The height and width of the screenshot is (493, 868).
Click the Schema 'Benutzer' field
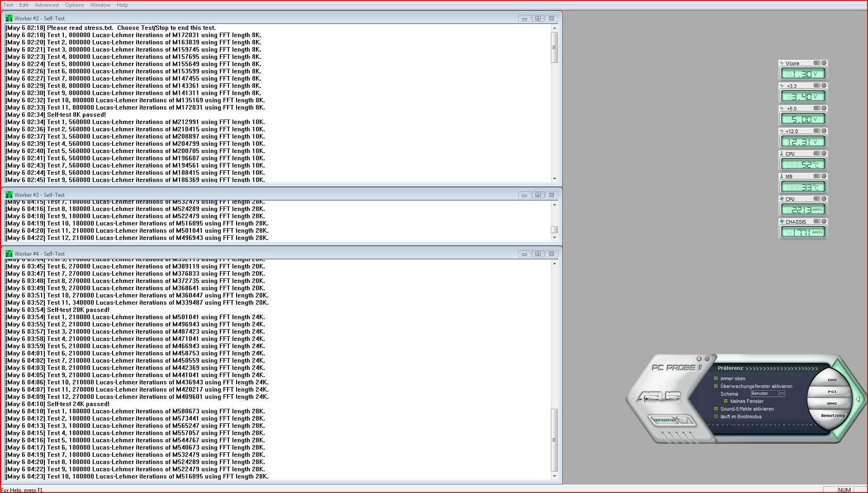pyautogui.click(x=764, y=394)
